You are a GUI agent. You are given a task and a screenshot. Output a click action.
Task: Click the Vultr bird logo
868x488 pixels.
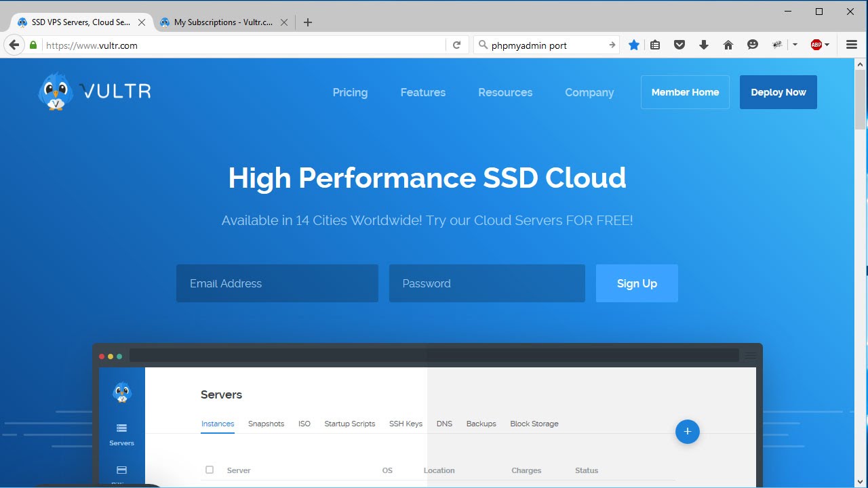(55, 91)
